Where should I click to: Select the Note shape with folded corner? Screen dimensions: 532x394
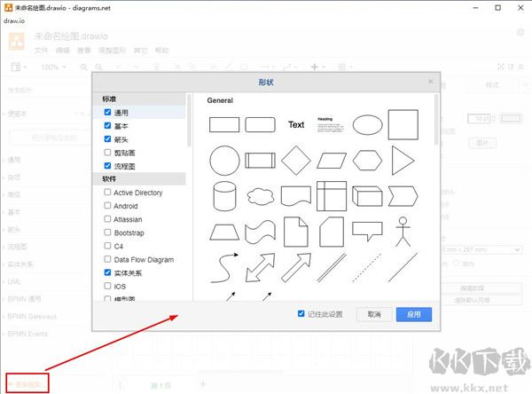296,232
